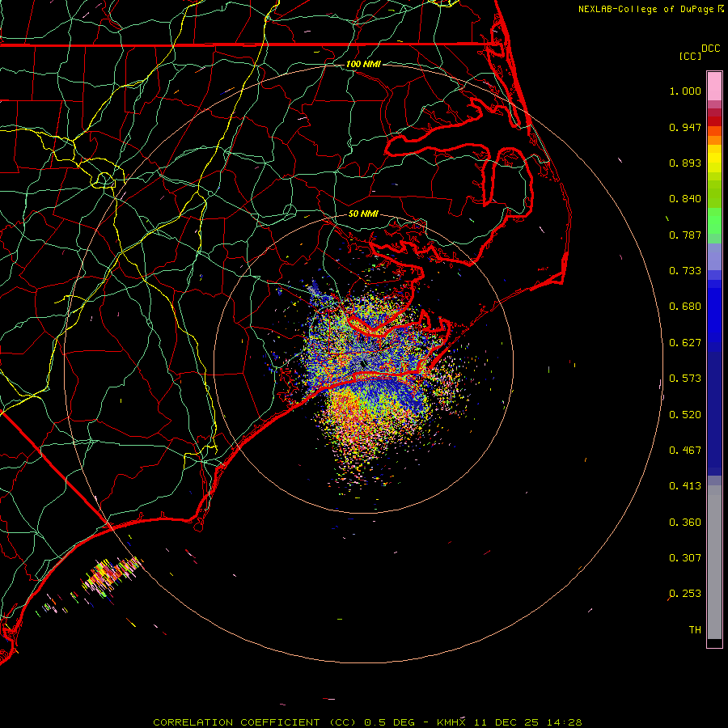Viewport: 728px width, 728px height.
Task: Click the 0.840 scale value
Action: (685, 199)
